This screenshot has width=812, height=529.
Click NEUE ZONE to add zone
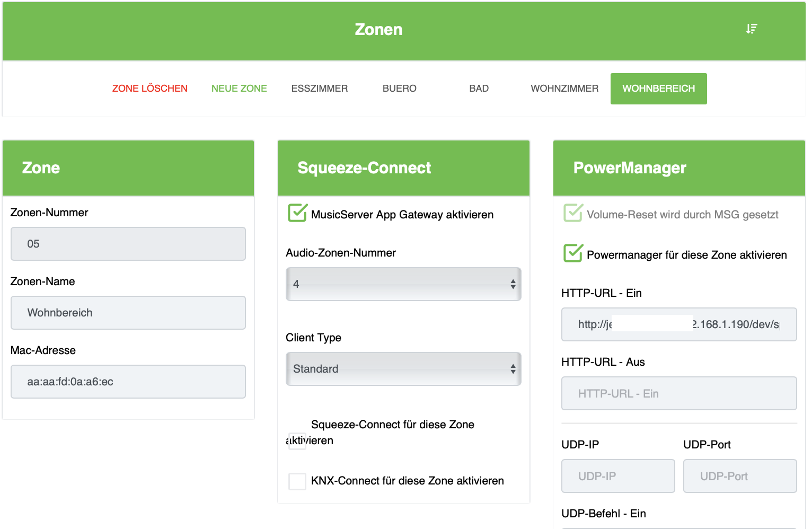[239, 89]
